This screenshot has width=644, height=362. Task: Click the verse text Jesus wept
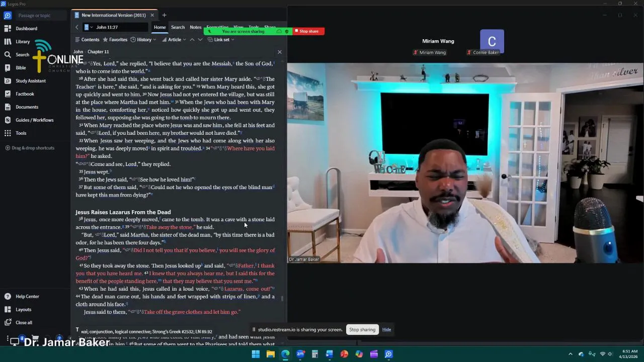(96, 172)
